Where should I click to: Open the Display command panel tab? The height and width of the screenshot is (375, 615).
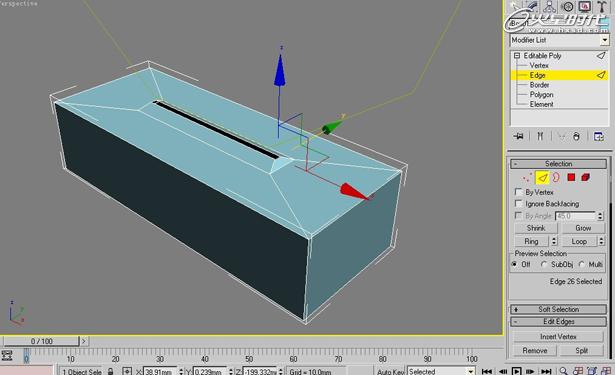584,6
